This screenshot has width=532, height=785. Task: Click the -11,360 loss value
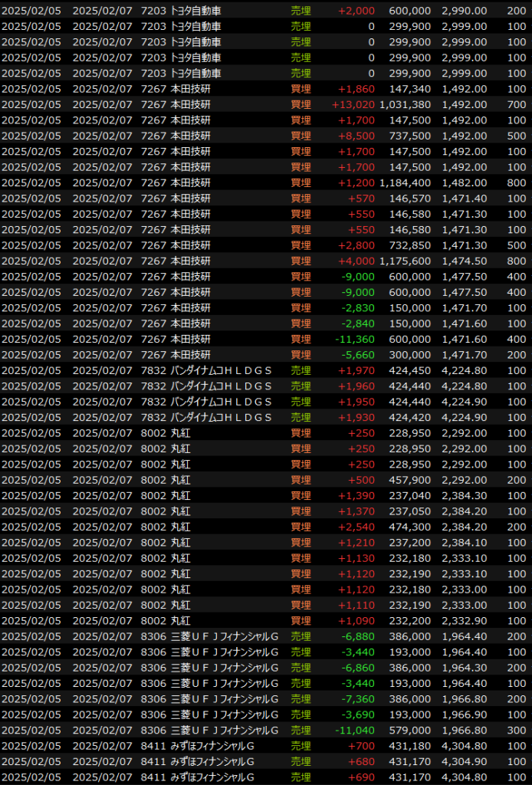point(355,339)
